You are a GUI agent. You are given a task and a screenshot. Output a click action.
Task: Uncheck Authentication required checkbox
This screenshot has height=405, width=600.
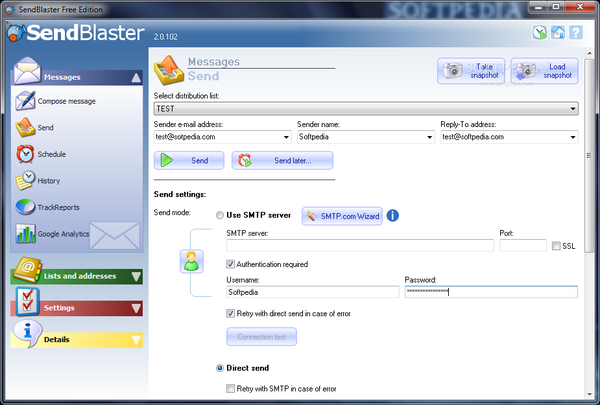(230, 264)
